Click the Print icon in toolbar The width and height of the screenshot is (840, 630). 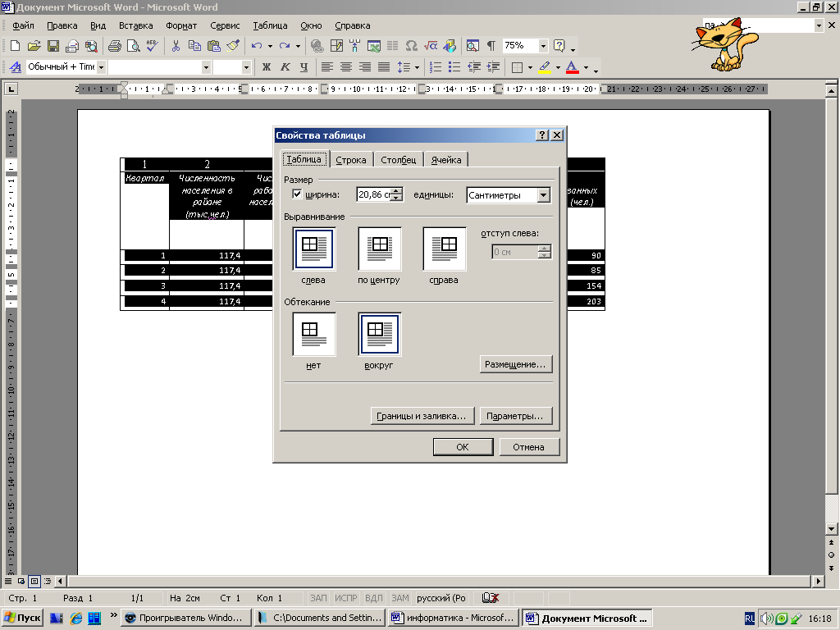point(115,46)
